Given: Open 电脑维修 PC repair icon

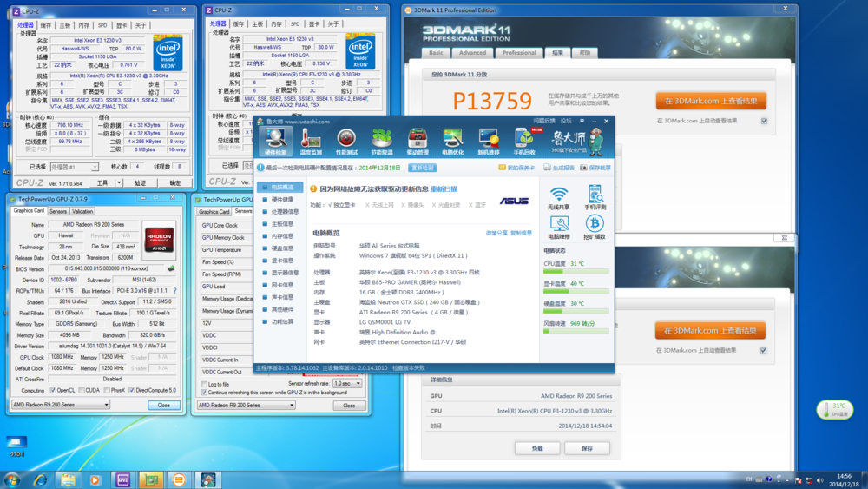Looking at the screenshot, I should coord(558,228).
